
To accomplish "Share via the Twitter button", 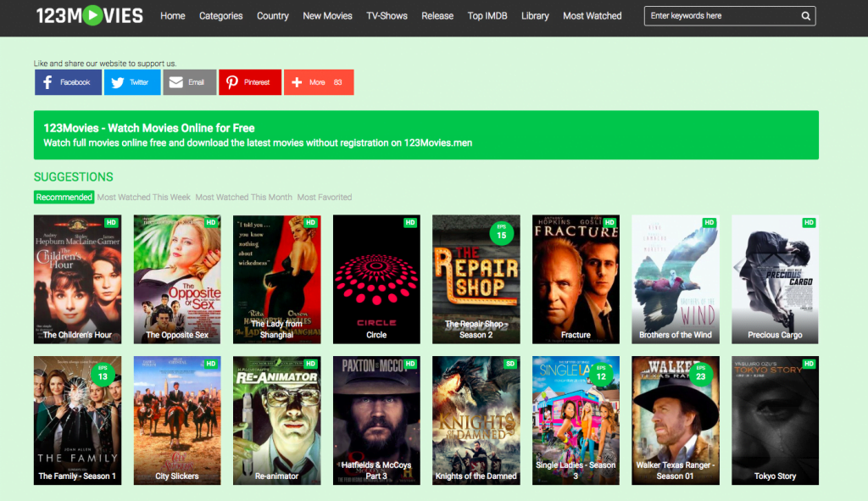I will tap(132, 82).
